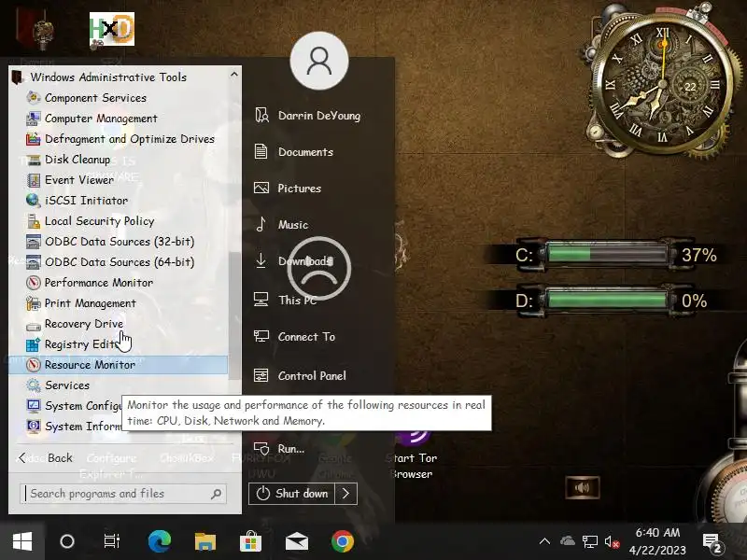Open Cortana circle on taskbar
This screenshot has height=560, width=747.
coord(67,541)
